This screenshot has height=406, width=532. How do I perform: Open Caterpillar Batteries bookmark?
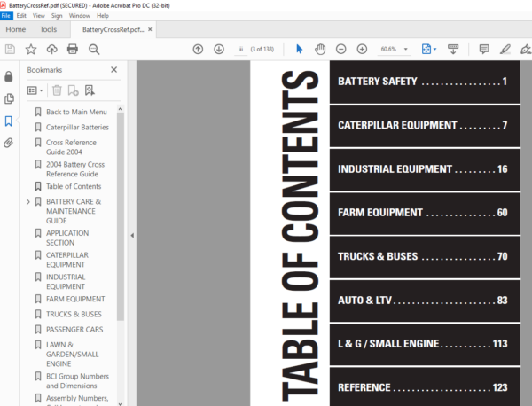tap(77, 127)
